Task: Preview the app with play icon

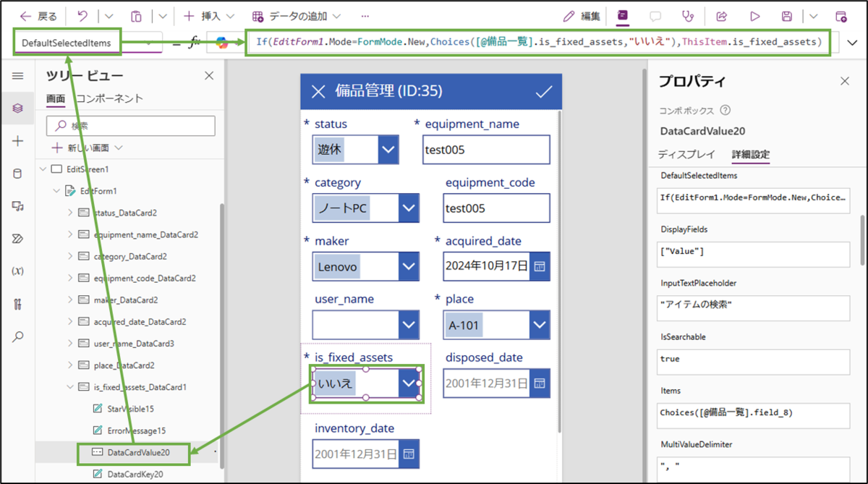Action: click(754, 16)
